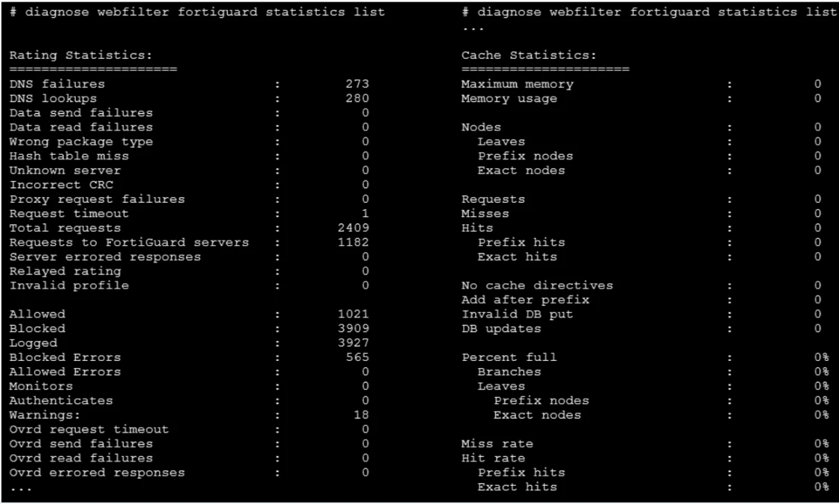The image size is (839, 504).
Task: Select the Proxy request failures label
Action: point(97,199)
